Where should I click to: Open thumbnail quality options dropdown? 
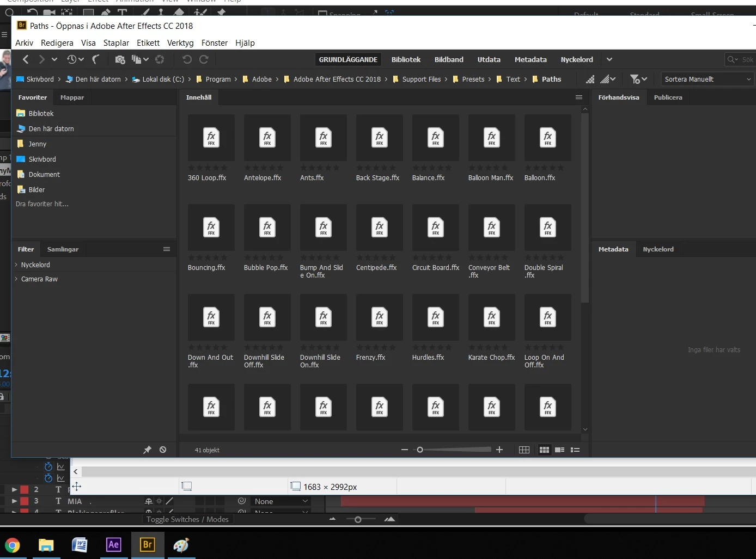click(x=608, y=79)
